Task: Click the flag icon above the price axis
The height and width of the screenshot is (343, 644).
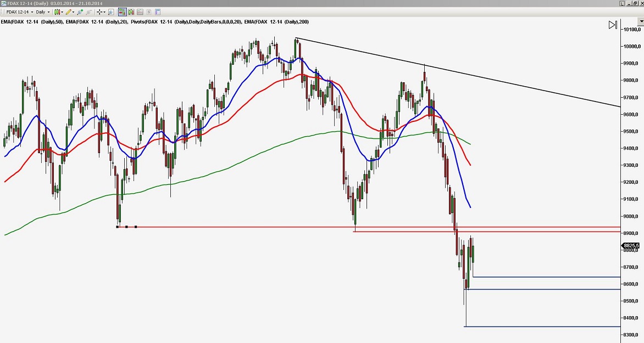Action: point(613,24)
